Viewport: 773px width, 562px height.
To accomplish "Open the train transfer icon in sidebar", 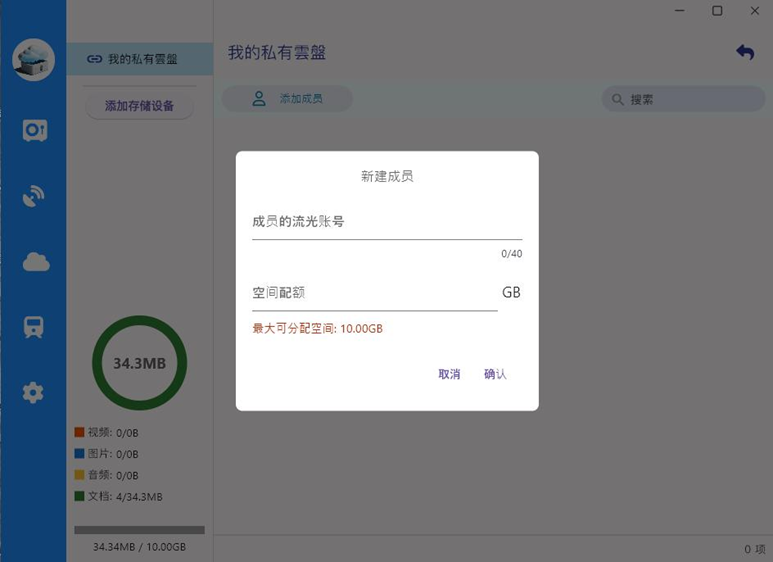I will point(34,327).
